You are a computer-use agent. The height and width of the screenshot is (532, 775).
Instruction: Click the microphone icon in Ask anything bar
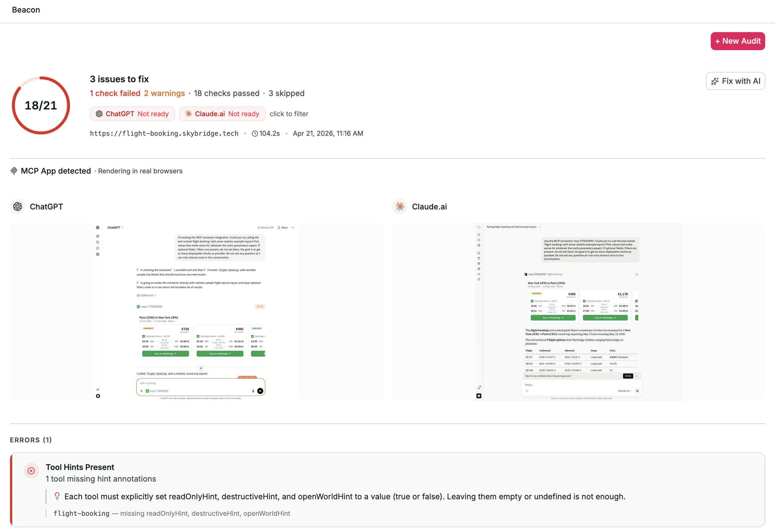click(x=253, y=391)
